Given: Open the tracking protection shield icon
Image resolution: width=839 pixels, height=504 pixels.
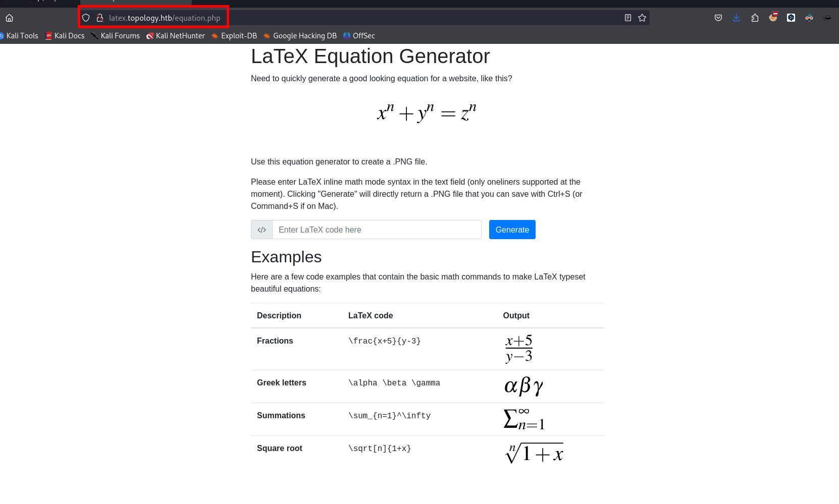Looking at the screenshot, I should tap(86, 18).
